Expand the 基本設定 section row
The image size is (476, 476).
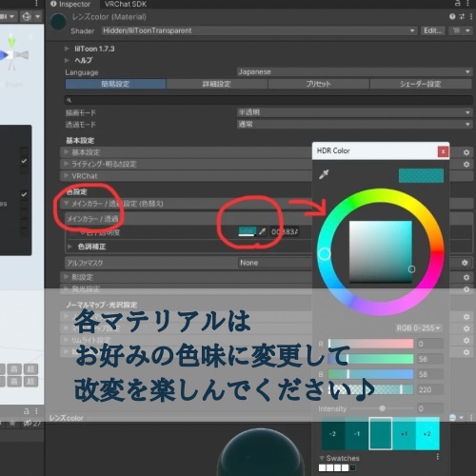click(187, 152)
